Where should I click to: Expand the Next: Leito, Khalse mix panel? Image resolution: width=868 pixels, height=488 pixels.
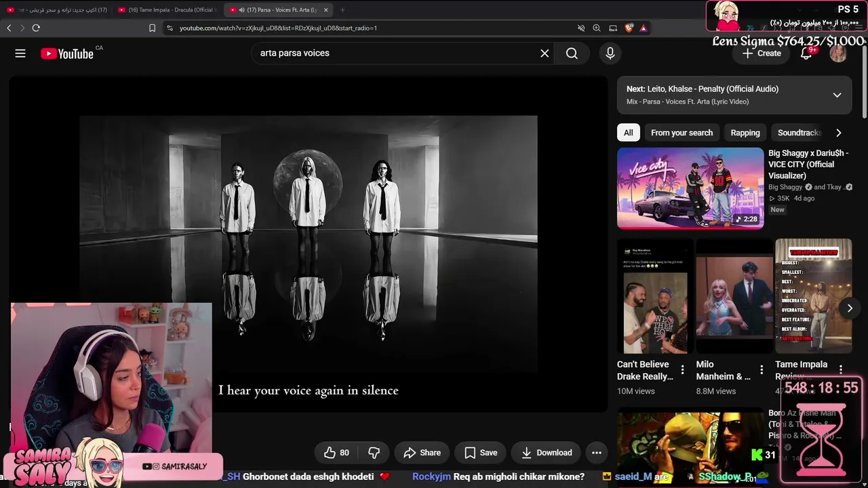click(837, 95)
